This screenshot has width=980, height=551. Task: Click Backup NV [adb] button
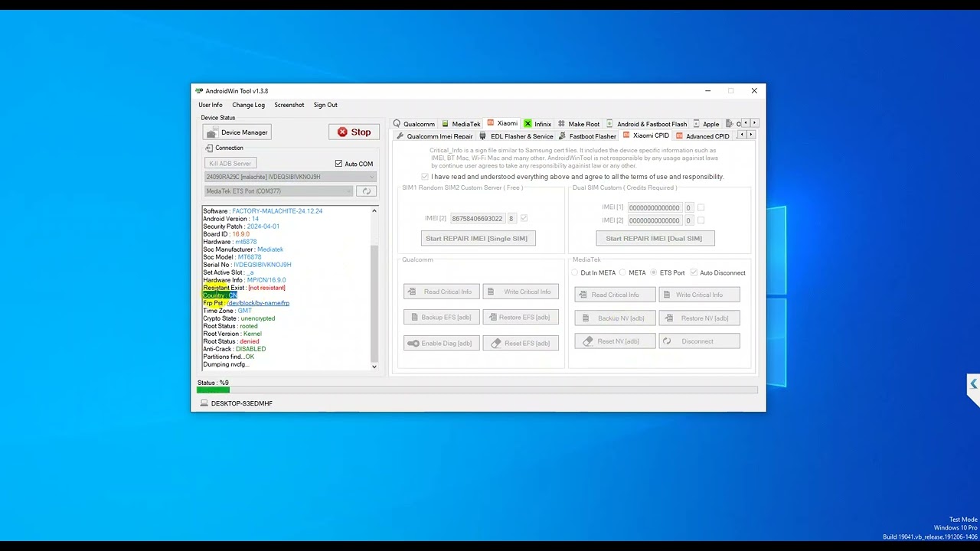coord(616,318)
